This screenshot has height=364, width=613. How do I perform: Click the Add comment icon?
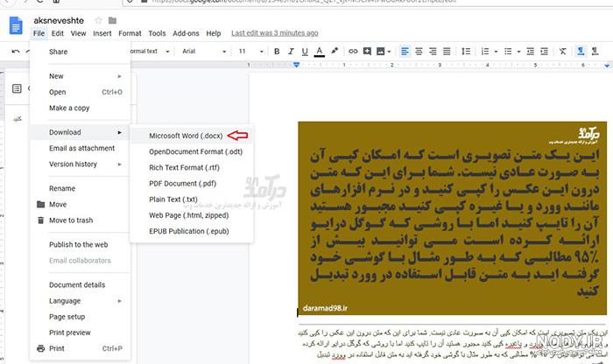pos(367,51)
